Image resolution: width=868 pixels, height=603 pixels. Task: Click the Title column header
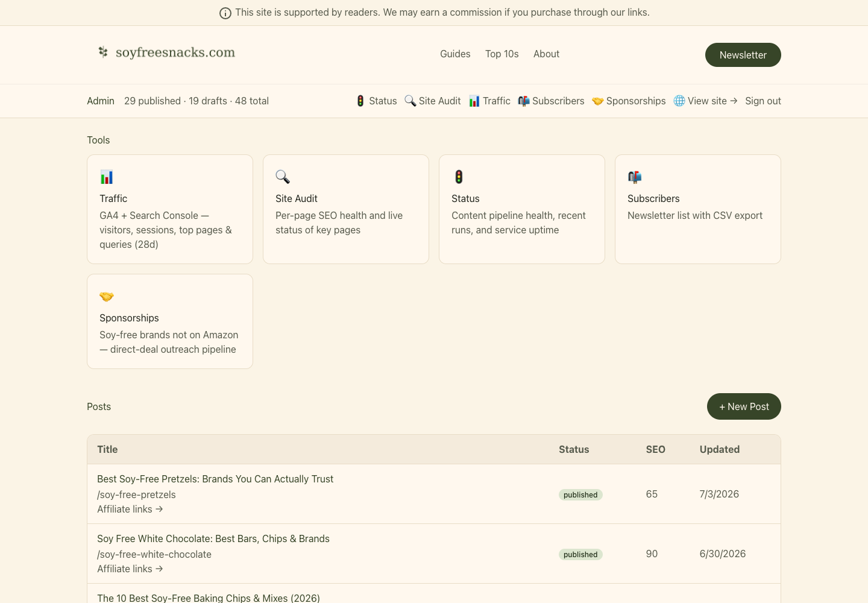[107, 449]
